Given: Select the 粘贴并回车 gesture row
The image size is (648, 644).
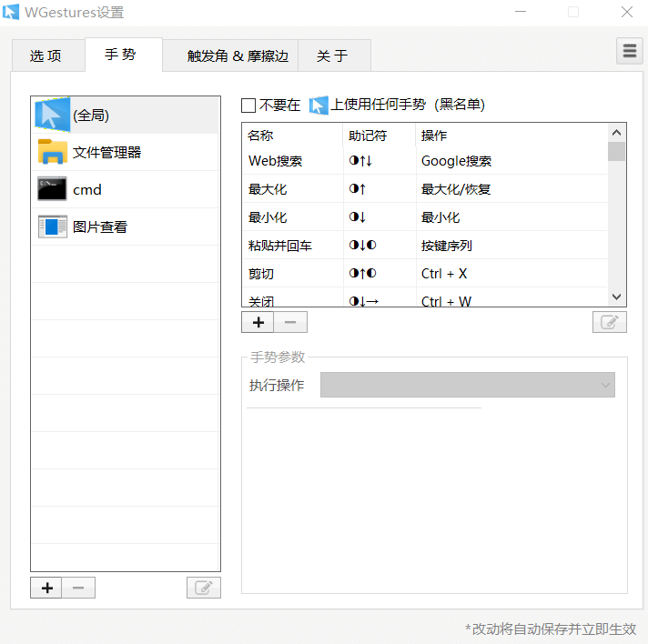Looking at the screenshot, I should tap(424, 246).
